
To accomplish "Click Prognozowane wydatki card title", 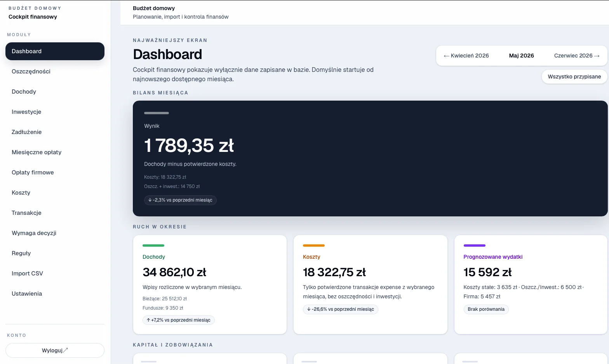I will point(493,257).
